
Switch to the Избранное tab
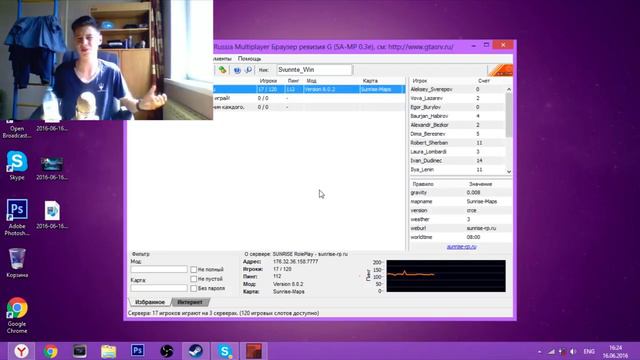click(x=150, y=302)
